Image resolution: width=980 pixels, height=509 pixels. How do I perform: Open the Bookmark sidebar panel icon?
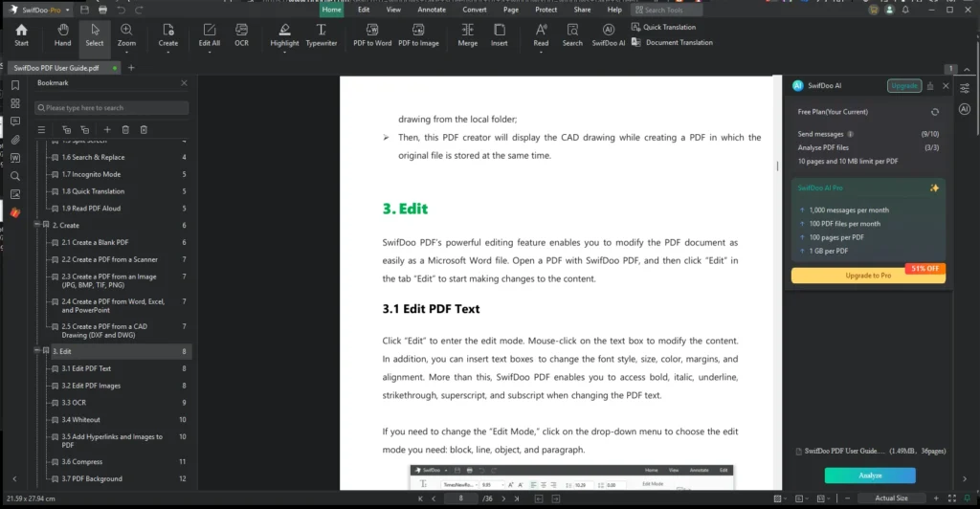tap(15, 85)
